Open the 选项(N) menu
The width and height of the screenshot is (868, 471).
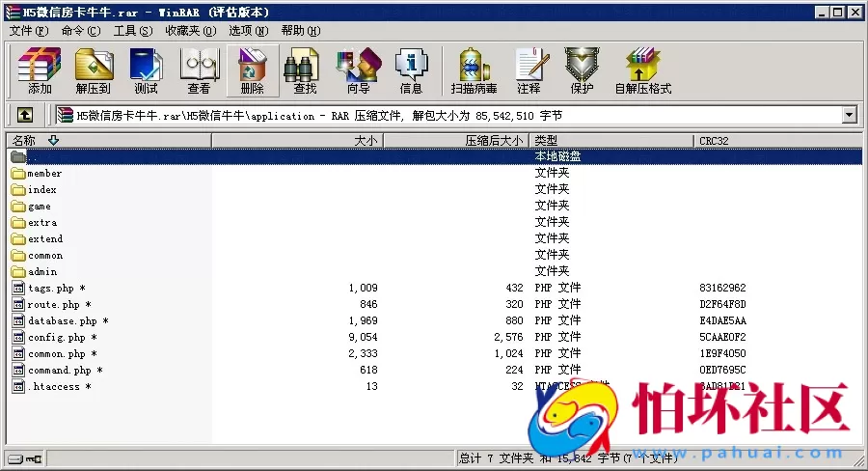coord(249,31)
